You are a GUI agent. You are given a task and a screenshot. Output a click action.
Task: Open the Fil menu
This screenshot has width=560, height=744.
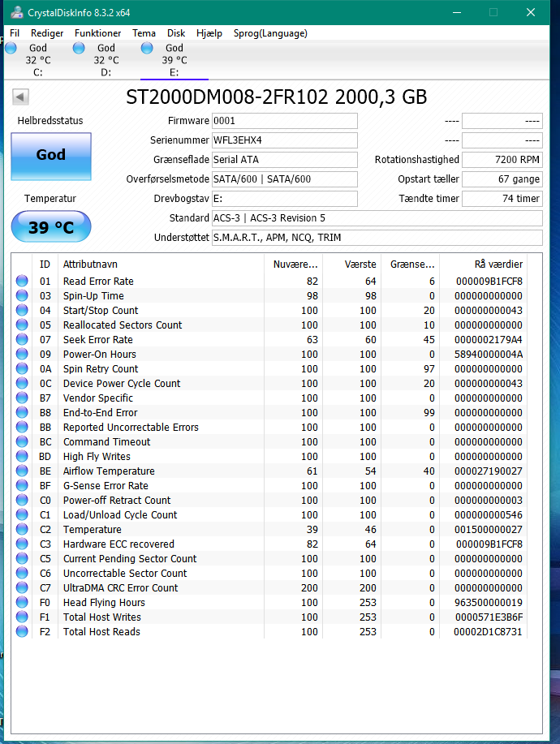click(x=15, y=33)
